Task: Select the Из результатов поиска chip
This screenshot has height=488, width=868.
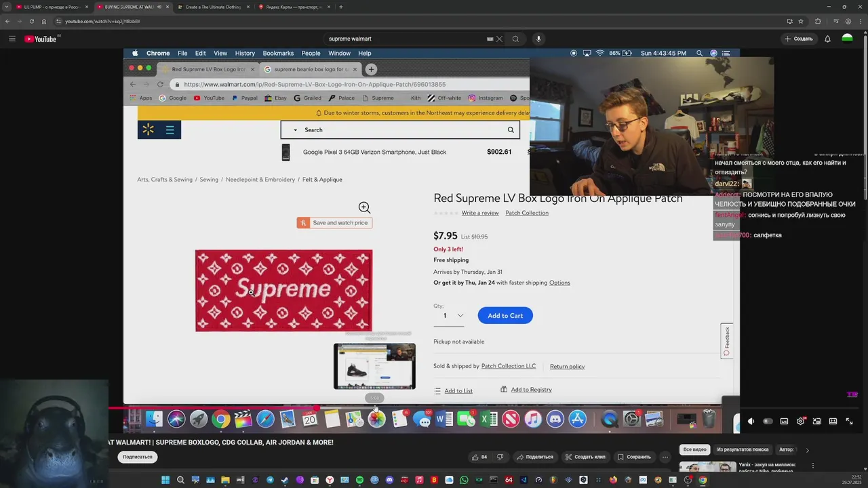Action: coord(743,449)
